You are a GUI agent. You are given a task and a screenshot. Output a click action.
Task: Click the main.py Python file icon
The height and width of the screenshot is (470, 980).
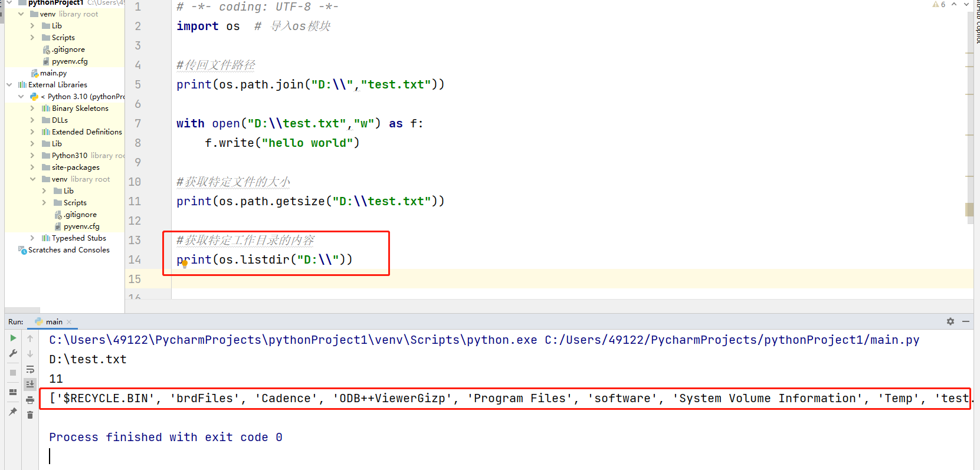[x=35, y=73]
